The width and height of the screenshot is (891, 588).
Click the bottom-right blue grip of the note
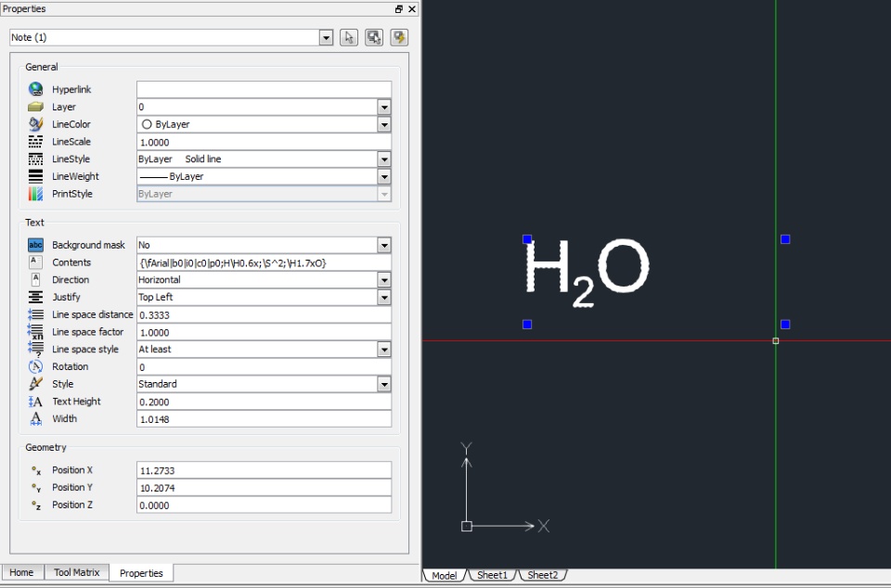click(x=785, y=325)
